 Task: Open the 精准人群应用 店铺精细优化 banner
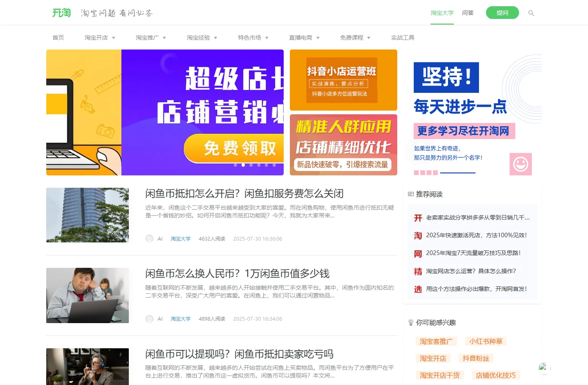point(344,145)
